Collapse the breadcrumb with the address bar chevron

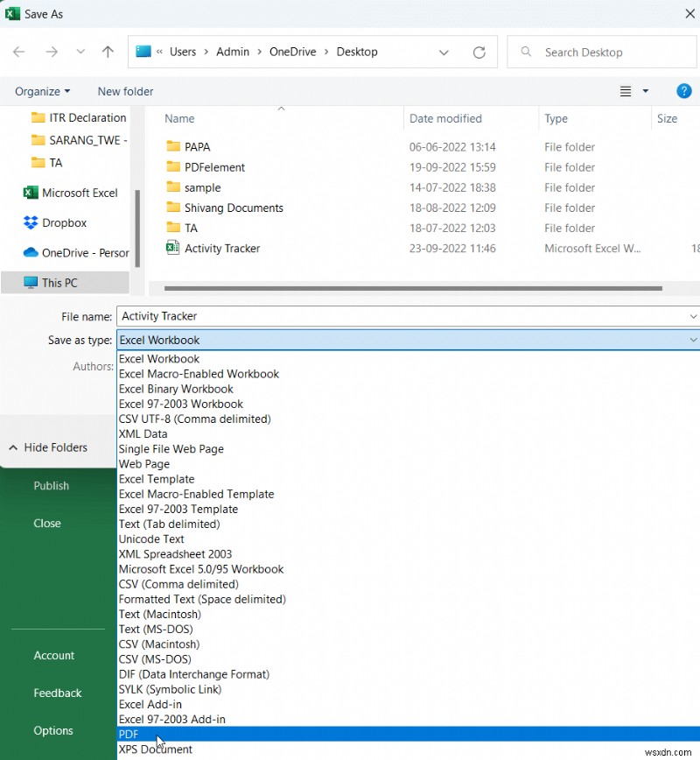click(x=444, y=52)
